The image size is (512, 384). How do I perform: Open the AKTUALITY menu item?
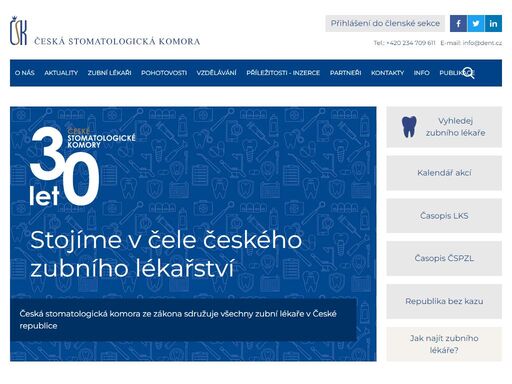tap(61, 73)
